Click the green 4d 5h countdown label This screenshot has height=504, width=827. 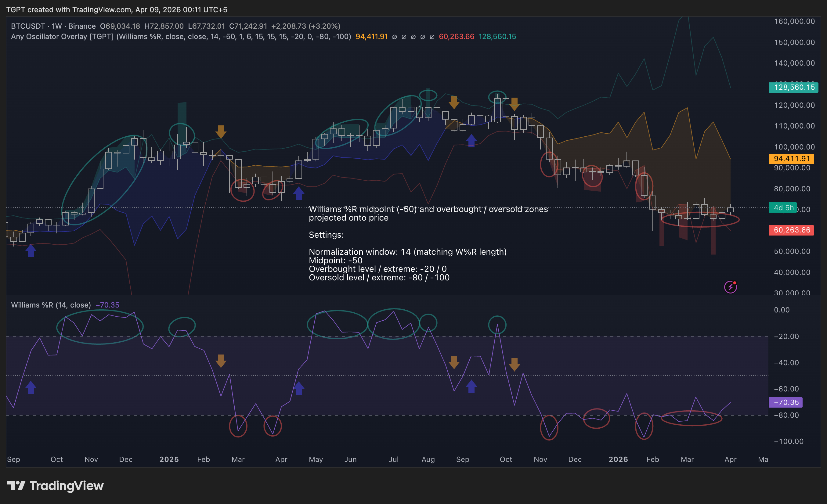tap(783, 208)
